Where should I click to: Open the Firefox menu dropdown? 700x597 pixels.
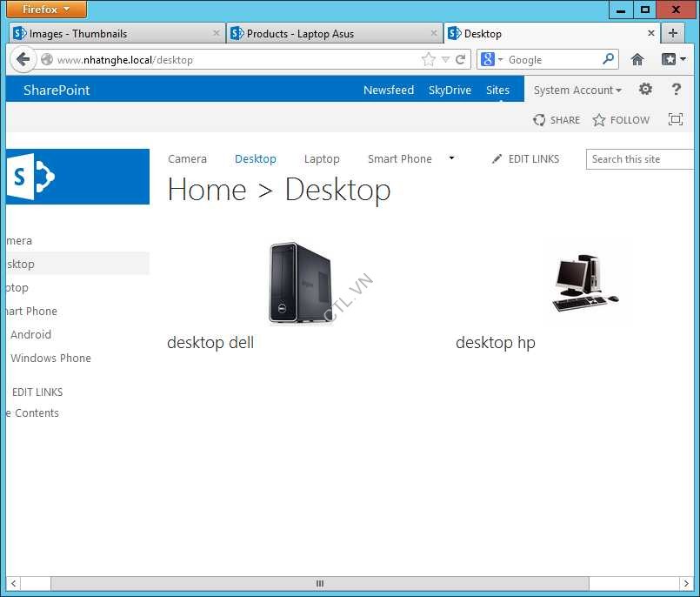point(47,10)
